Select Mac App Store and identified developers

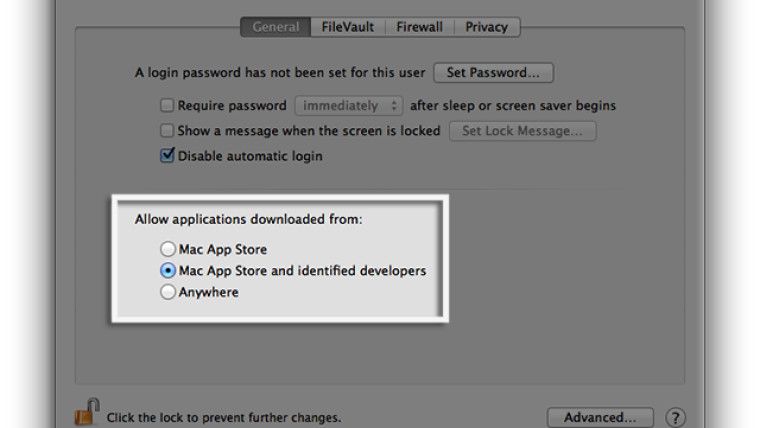pos(168,271)
